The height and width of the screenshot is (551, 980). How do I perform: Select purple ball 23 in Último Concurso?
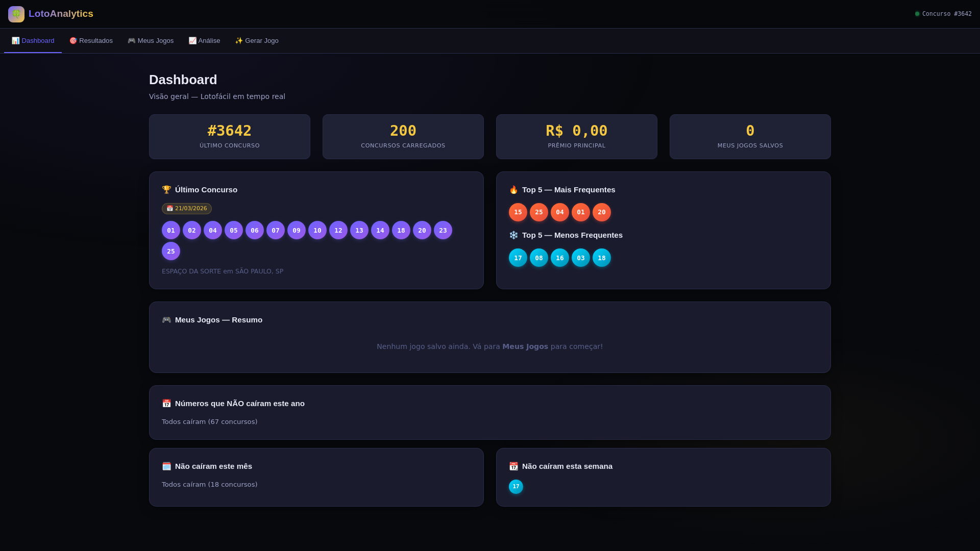pyautogui.click(x=443, y=230)
